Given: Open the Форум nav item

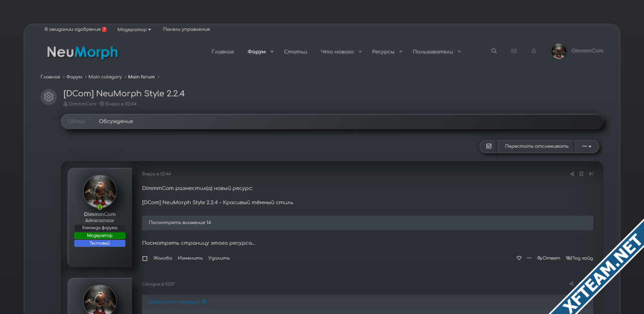Looking at the screenshot, I should (257, 52).
